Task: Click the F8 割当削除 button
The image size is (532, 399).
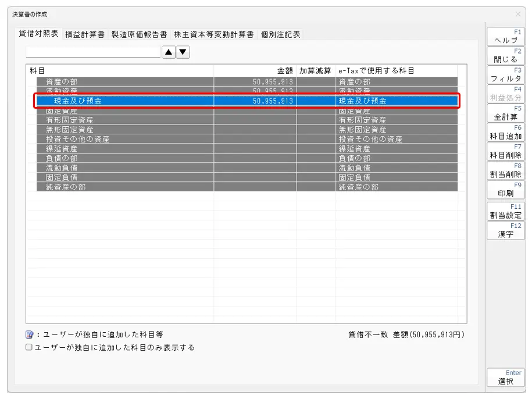Action: pyautogui.click(x=505, y=170)
